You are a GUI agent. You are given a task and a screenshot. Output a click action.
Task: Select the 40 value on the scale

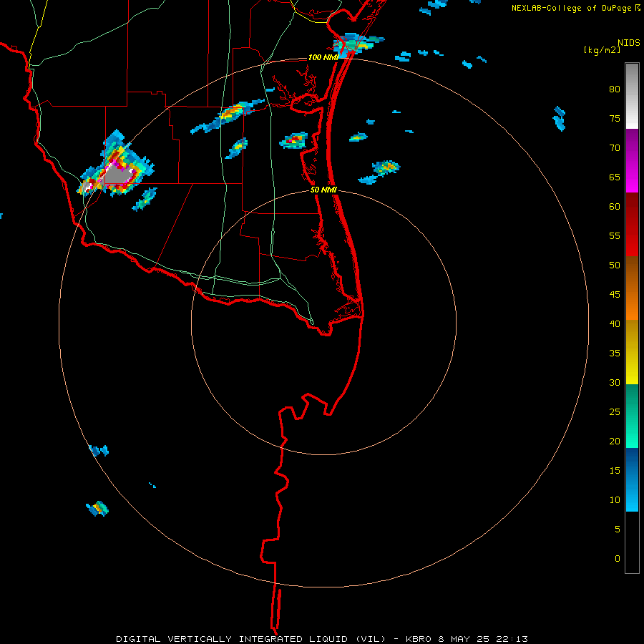615,323
